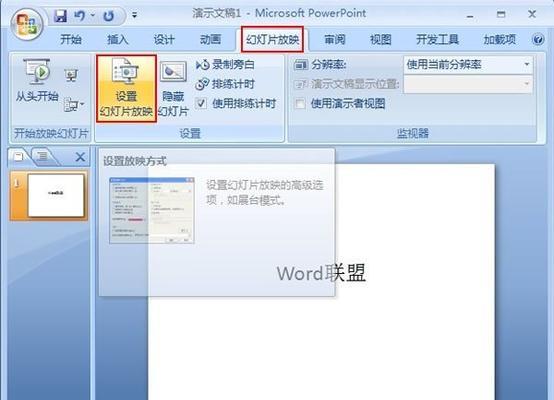Enable 使用演示者视图 checkbox
The width and height of the screenshot is (554, 400).
pyautogui.click(x=300, y=104)
